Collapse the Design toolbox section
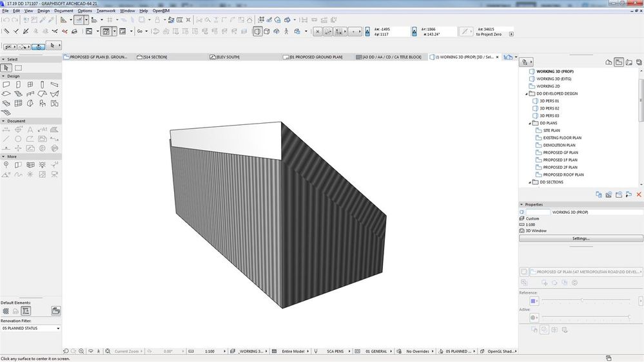Screen dimensions: 644x362 tap(3, 76)
